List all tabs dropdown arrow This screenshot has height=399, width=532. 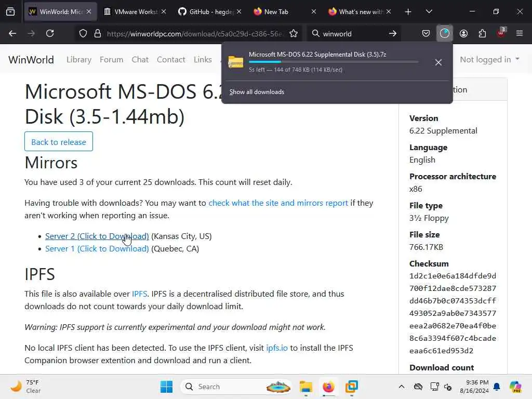pyautogui.click(x=429, y=12)
